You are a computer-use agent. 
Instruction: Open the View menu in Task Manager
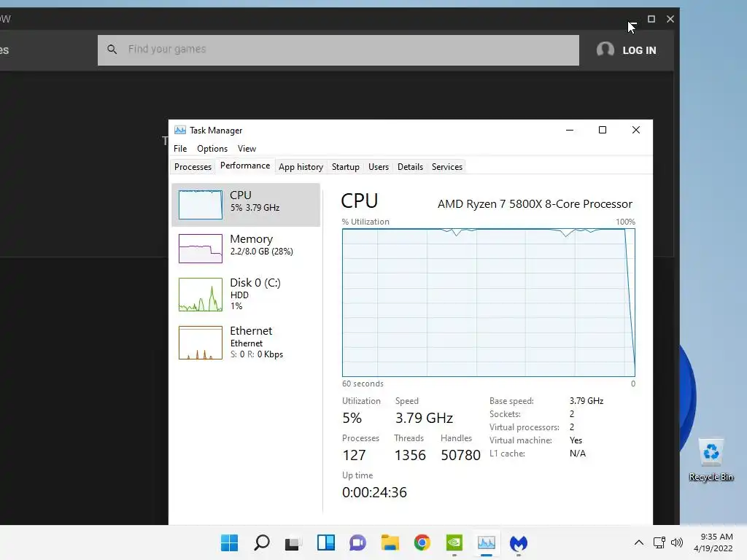(x=247, y=149)
